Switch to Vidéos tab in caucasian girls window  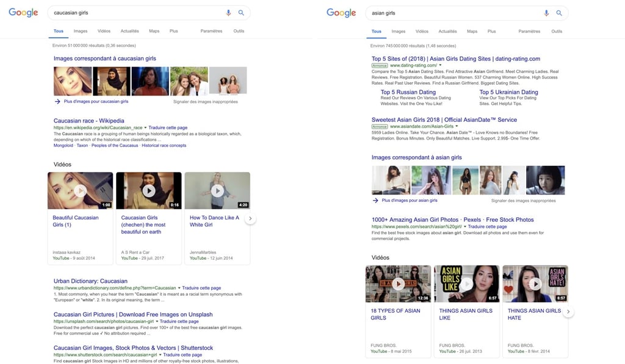104,31
